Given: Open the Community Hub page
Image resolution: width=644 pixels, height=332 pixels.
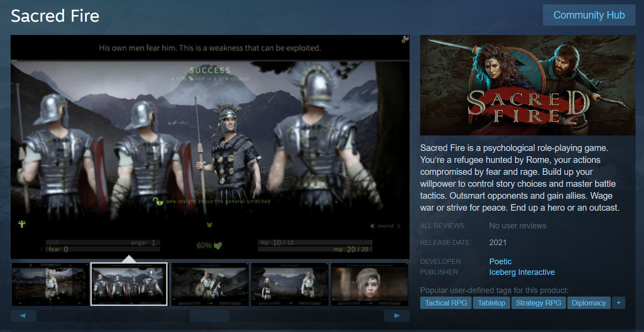Looking at the screenshot, I should pos(589,15).
